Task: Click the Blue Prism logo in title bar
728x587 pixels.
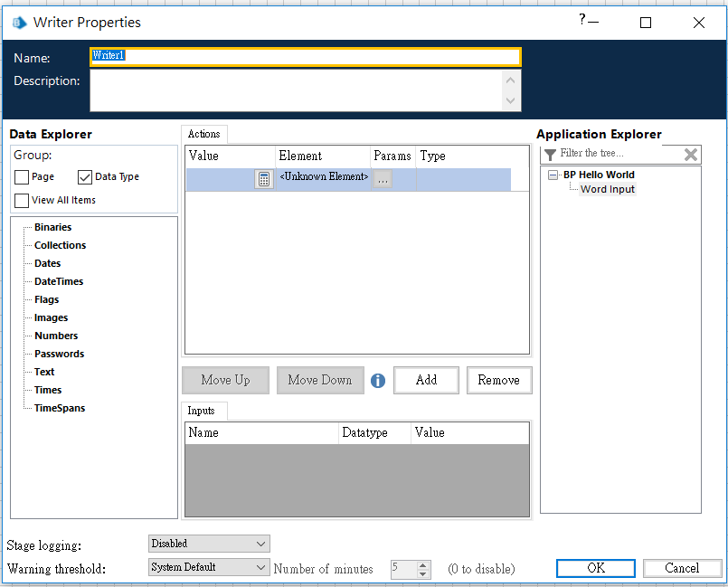Action: 19,23
